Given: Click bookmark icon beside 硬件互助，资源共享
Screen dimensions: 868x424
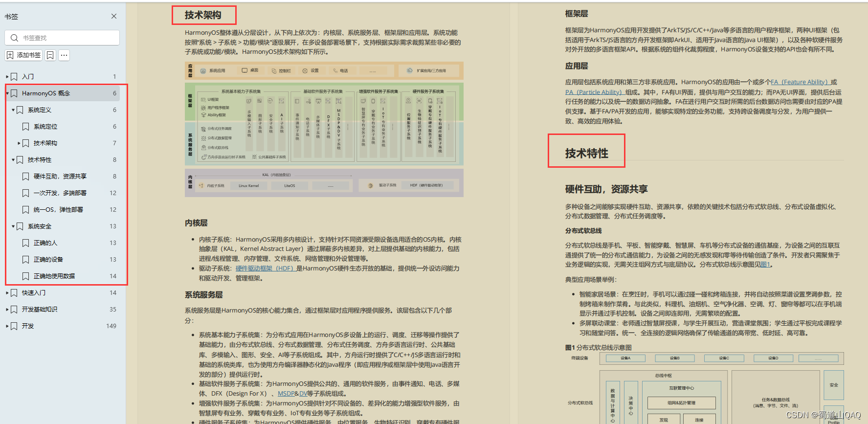Looking at the screenshot, I should tap(26, 177).
